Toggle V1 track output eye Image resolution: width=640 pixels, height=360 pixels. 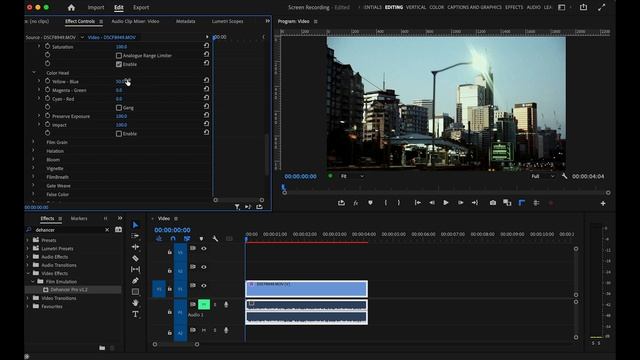click(x=204, y=286)
